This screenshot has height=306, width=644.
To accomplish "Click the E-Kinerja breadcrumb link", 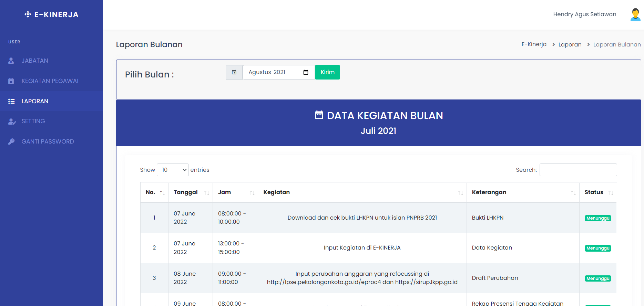I will pos(534,44).
